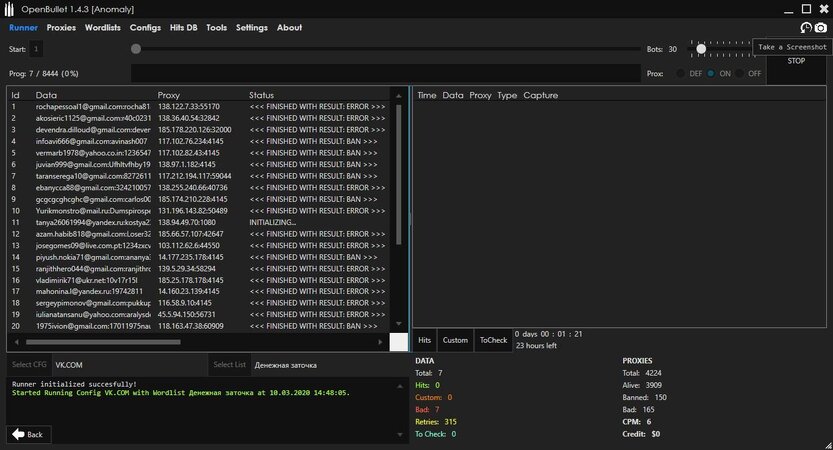Click proxy cell 138.122.7.33:55170
Image resolution: width=833 pixels, height=450 pixels.
pos(189,106)
